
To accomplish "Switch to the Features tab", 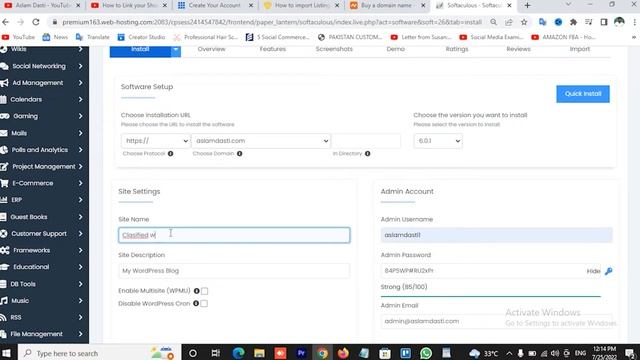I will point(273,49).
